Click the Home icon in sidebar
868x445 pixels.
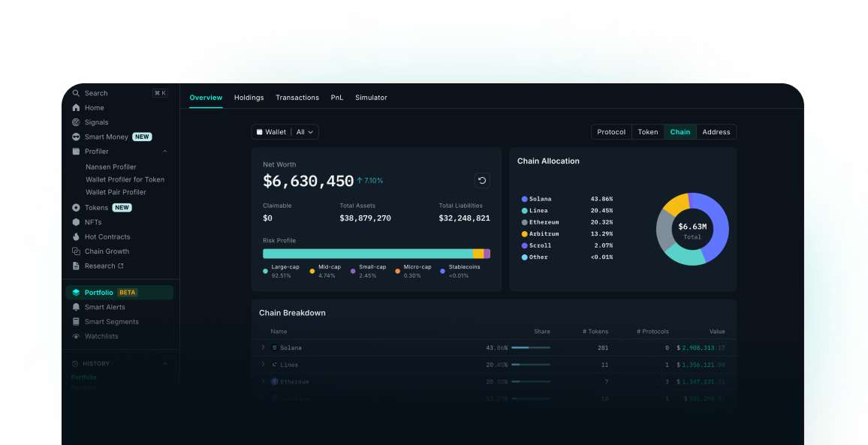click(x=76, y=108)
